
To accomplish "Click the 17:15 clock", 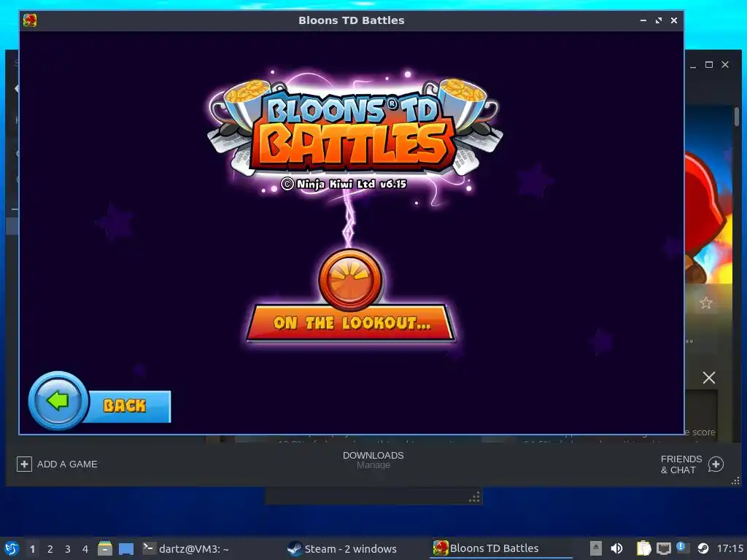I will coord(729,548).
